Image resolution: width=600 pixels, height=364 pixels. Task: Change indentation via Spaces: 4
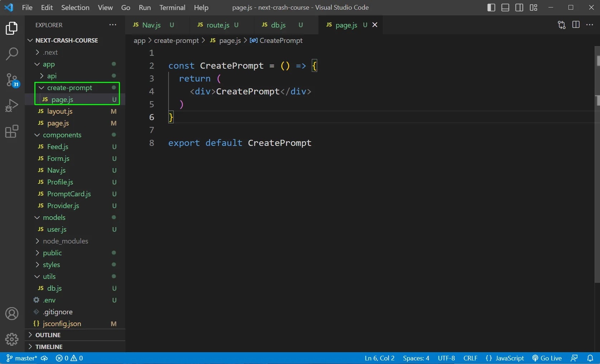coord(416,358)
